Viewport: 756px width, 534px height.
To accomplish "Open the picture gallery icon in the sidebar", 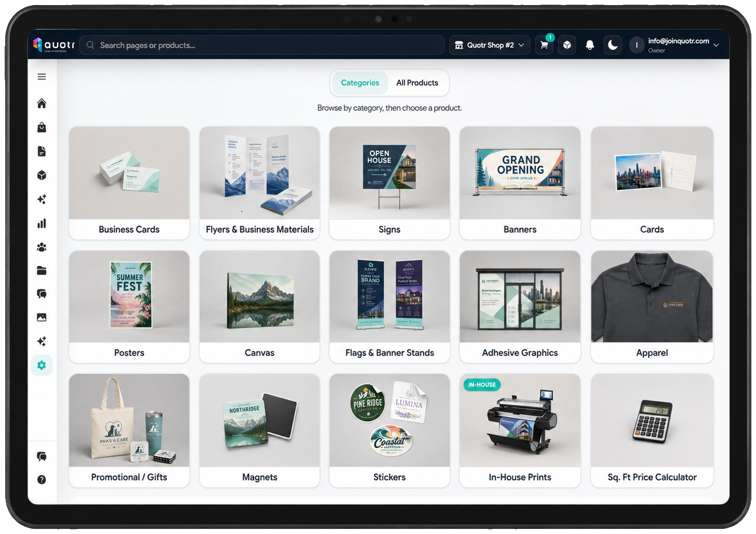I will (x=41, y=318).
